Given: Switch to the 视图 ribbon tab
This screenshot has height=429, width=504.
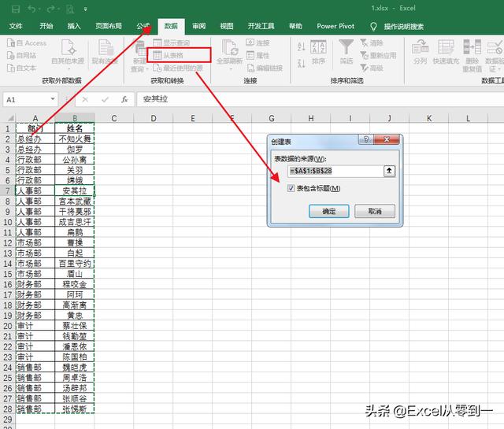Looking at the screenshot, I should tap(227, 26).
